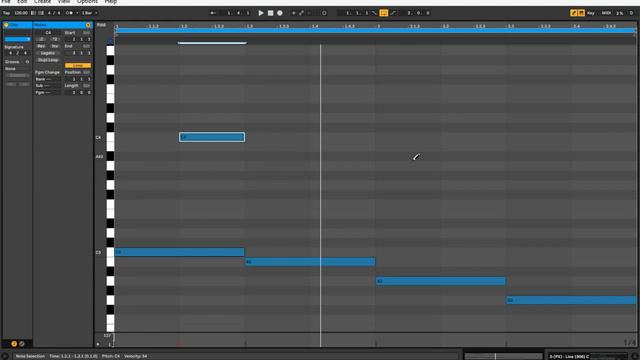Click the session record circle button

point(324,13)
